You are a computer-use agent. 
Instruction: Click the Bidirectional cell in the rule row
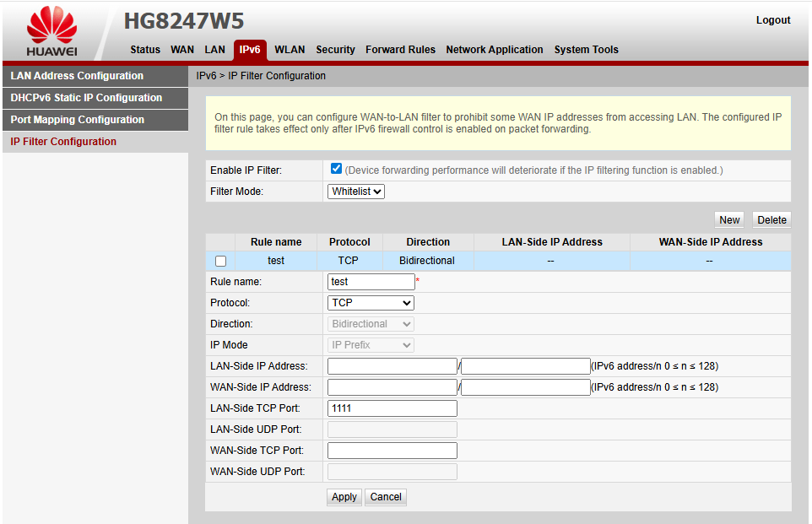[x=427, y=261]
